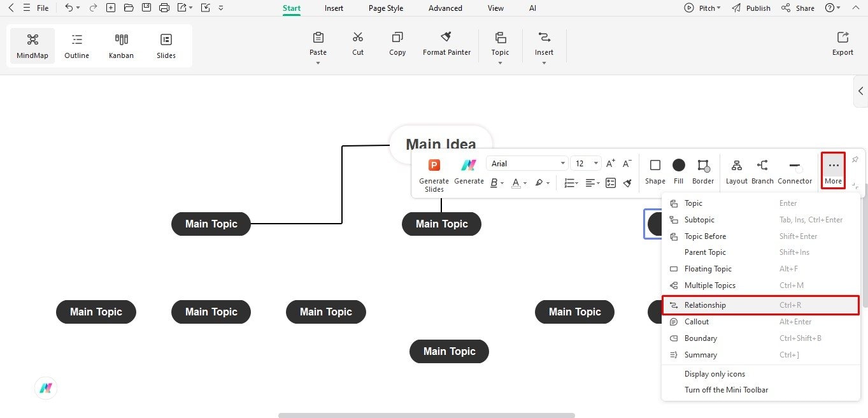Open the ribbon Topic button
Screen dimensions: 868x418
click(x=500, y=43)
